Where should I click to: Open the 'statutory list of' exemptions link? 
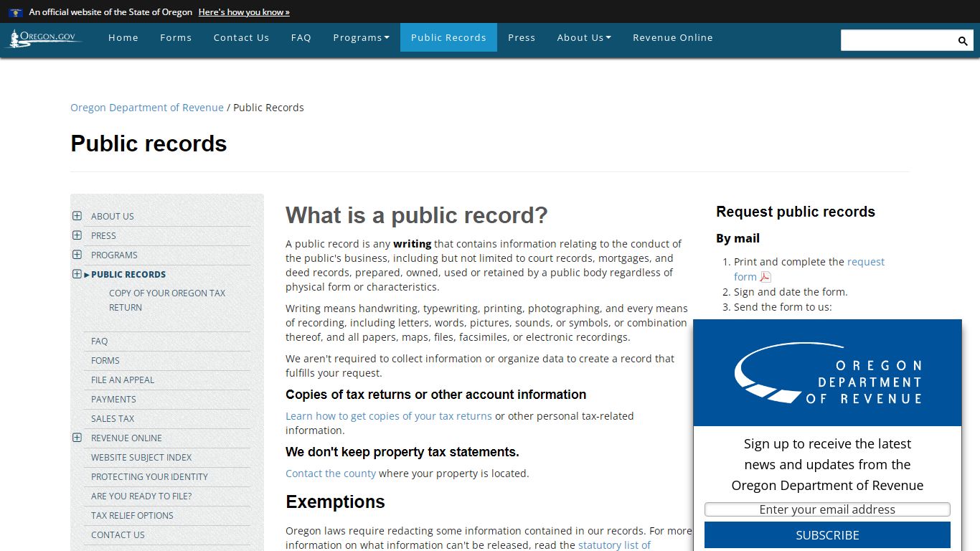point(614,545)
